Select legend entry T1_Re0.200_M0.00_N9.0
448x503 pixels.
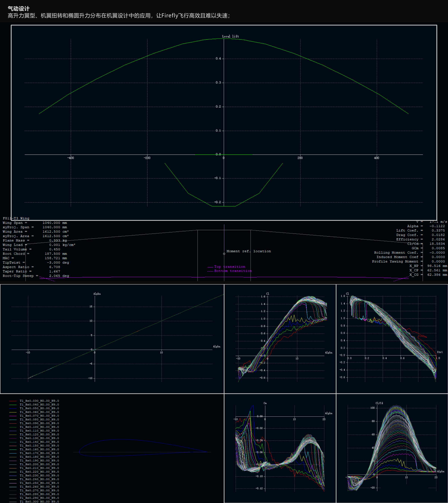(x=39, y=464)
